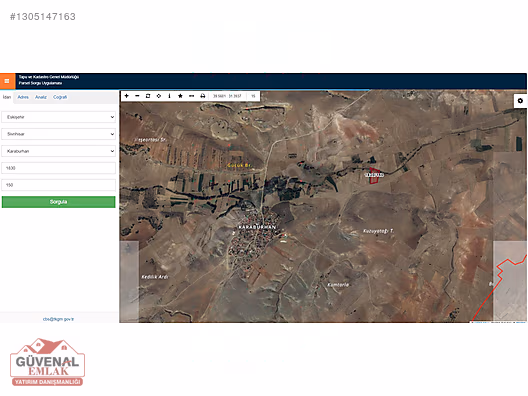Click the info icon in map toolbar
The height and width of the screenshot is (396, 528).
pos(169,96)
